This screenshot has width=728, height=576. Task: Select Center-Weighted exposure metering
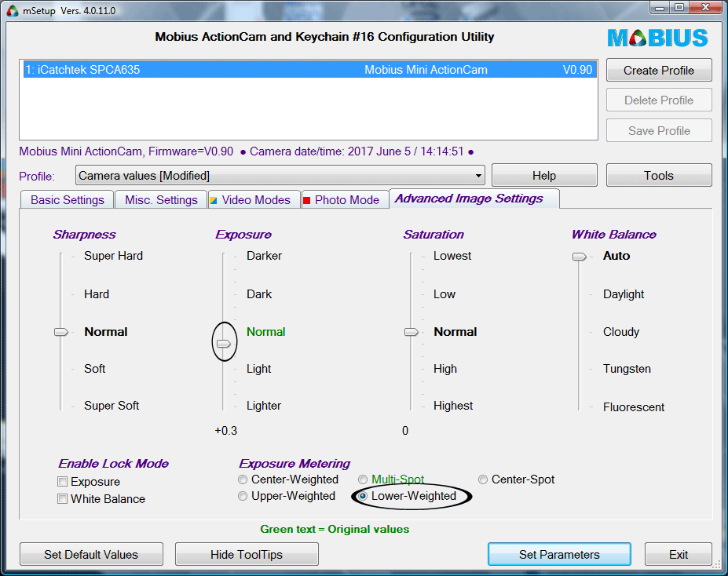pyautogui.click(x=243, y=479)
